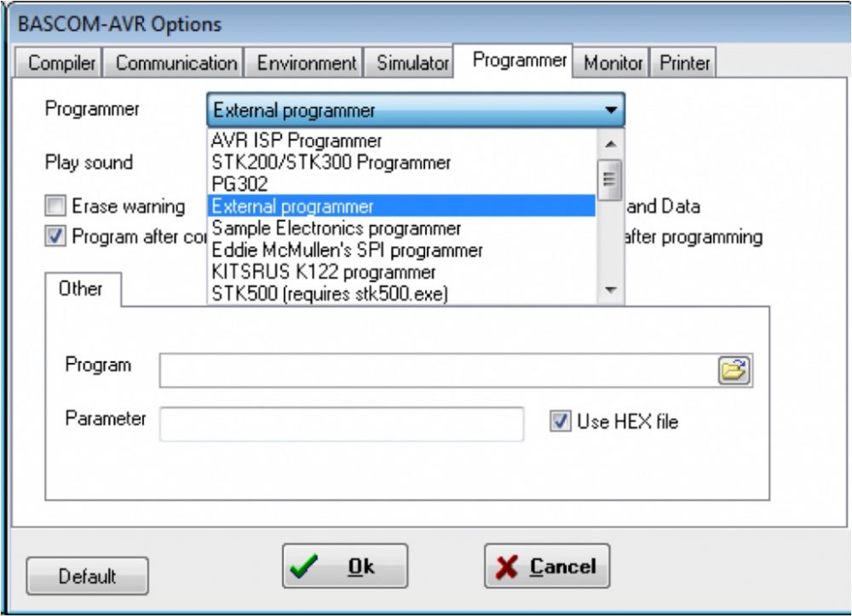Pick KITSRUS K122 programmer entry
This screenshot has height=616, width=852.
pos(324,273)
